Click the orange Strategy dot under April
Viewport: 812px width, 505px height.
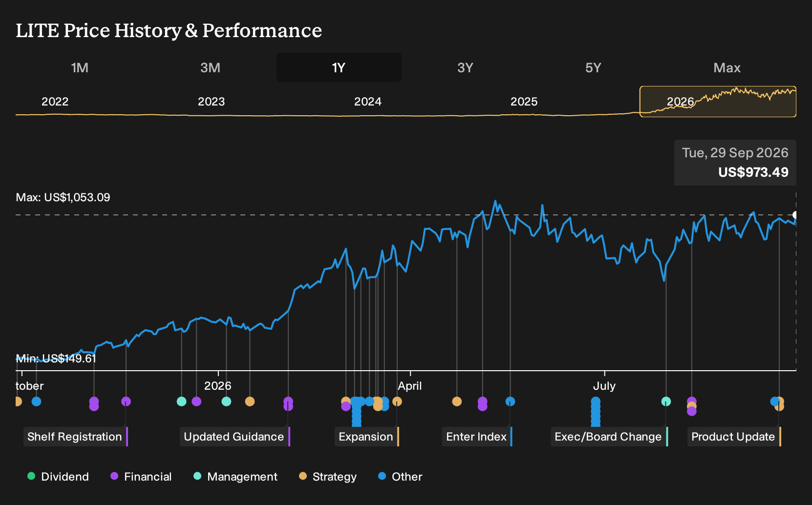pos(397,401)
